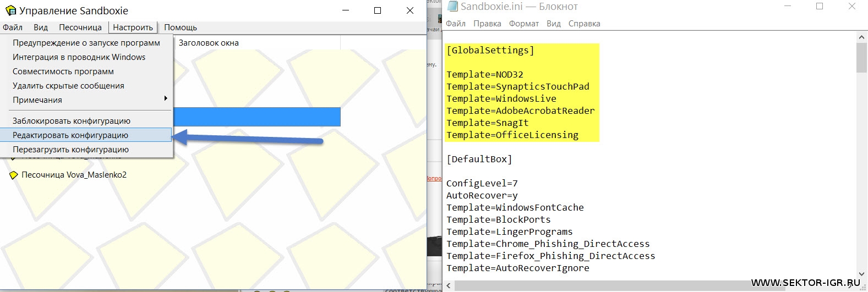Click the Template=NOD32 line
The image size is (868, 292).
485,74
